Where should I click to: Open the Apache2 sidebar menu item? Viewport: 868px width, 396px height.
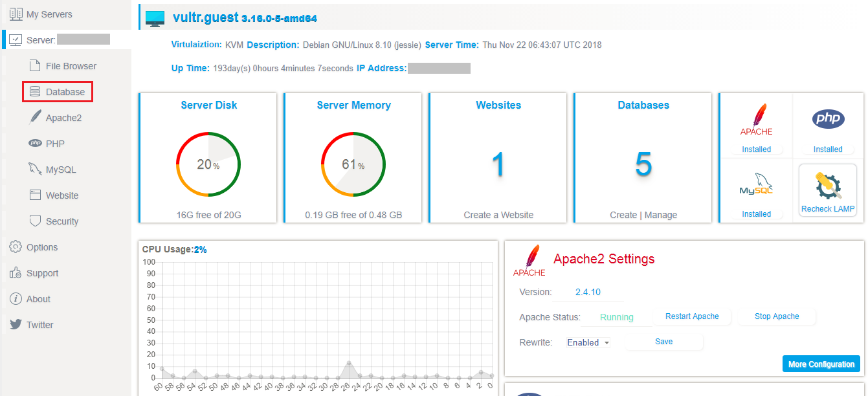63,118
